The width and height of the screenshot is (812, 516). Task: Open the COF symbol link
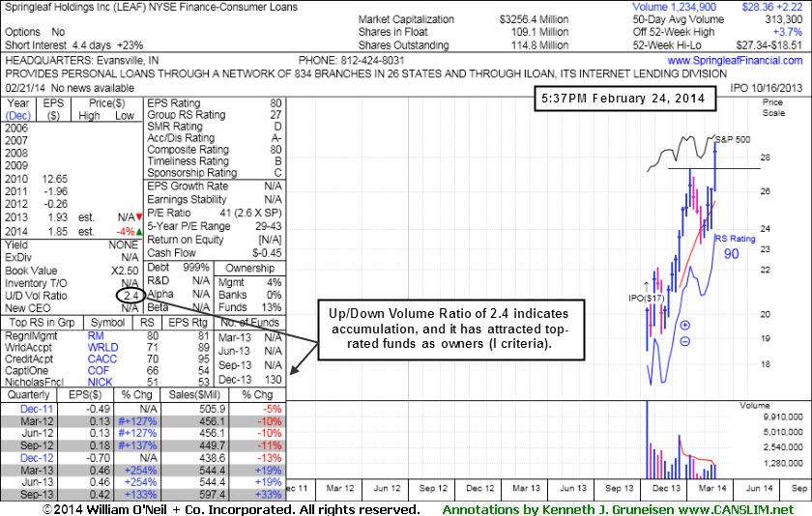coord(98,370)
